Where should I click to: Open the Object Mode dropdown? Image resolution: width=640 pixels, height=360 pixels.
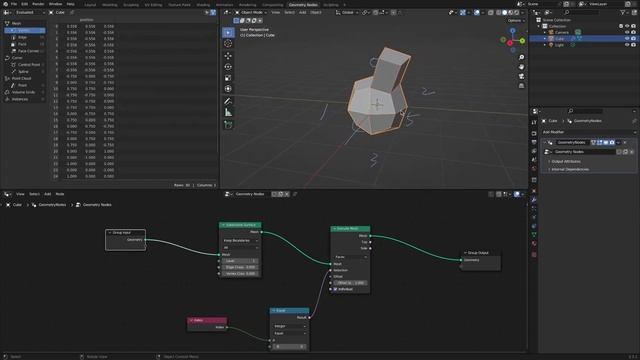coord(251,13)
